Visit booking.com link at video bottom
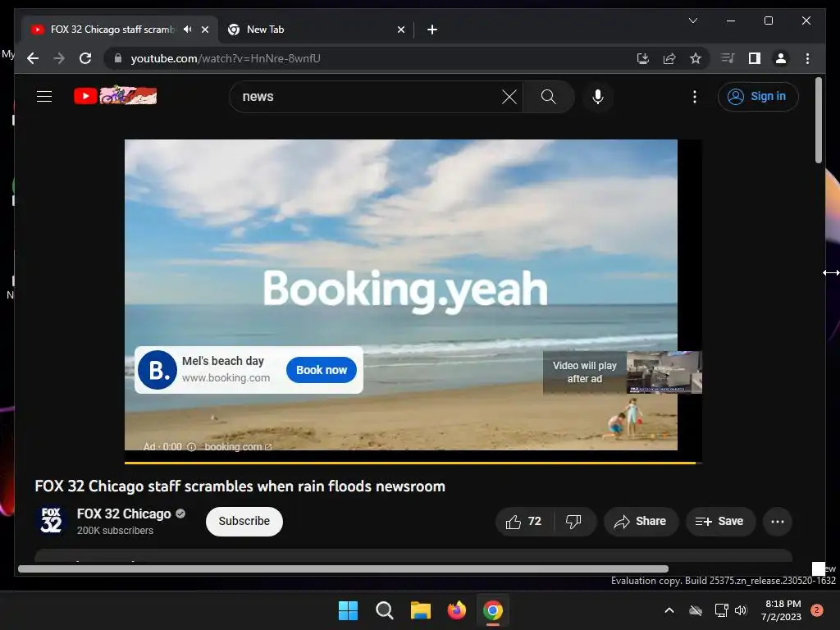The width and height of the screenshot is (840, 630). [238, 447]
